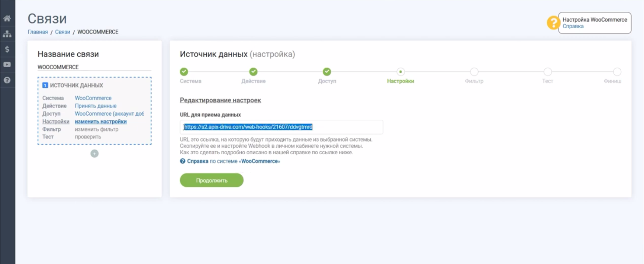Click the проверить test link
This screenshot has height=264, width=644.
coord(88,137)
